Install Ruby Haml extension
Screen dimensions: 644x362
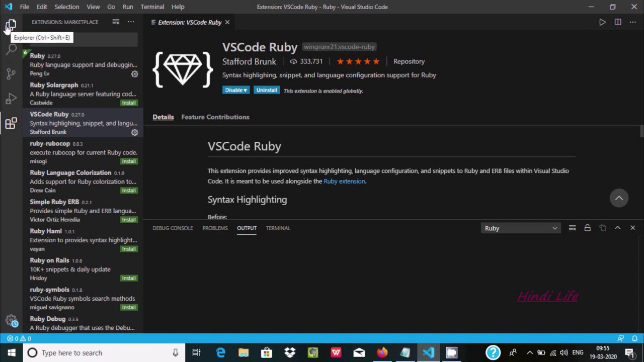129,249
